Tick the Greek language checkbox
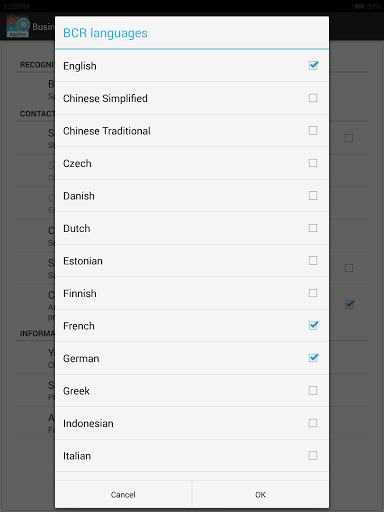 [x=313, y=390]
